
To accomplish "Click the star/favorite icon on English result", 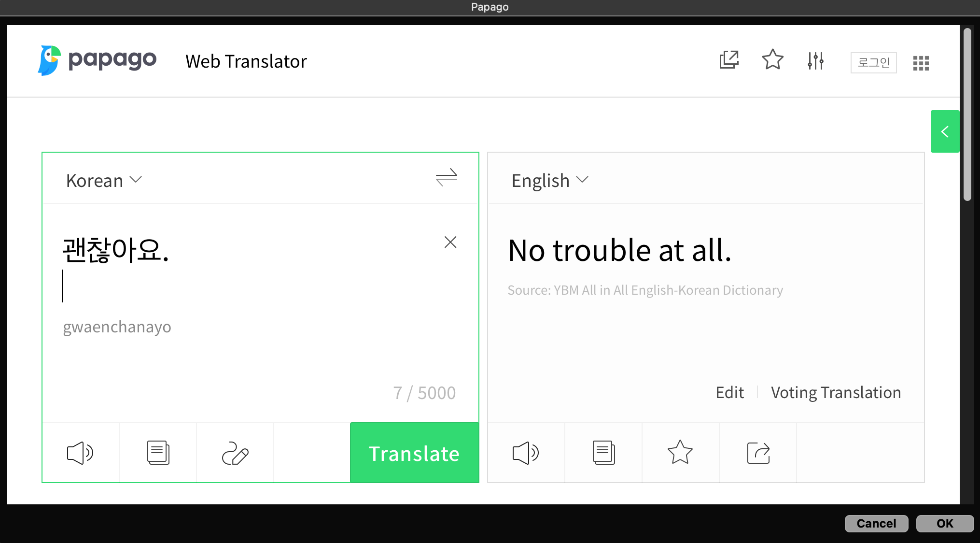I will pos(680,452).
